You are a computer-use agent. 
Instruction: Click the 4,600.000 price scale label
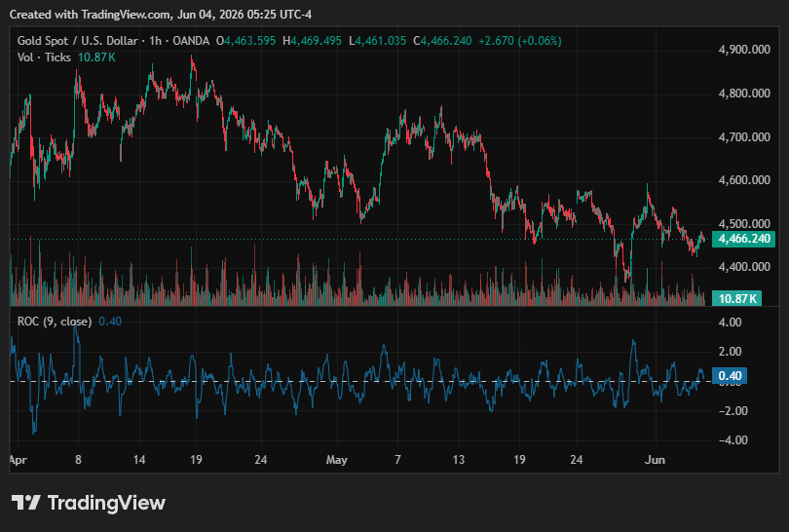click(744, 179)
